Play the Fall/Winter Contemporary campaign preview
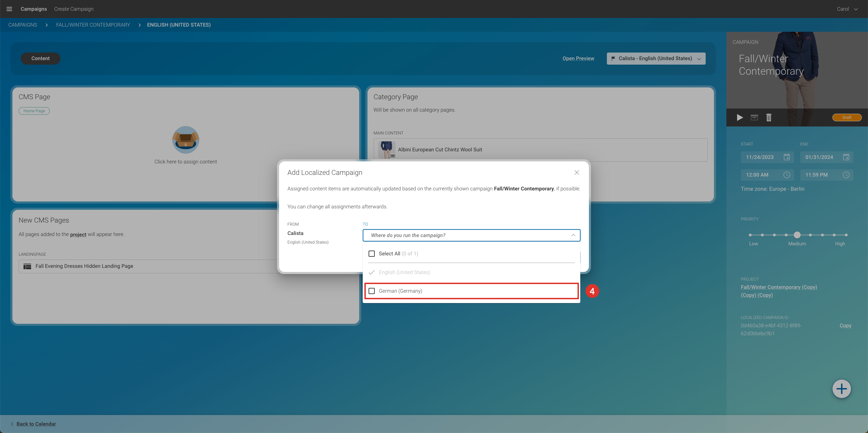 point(740,117)
